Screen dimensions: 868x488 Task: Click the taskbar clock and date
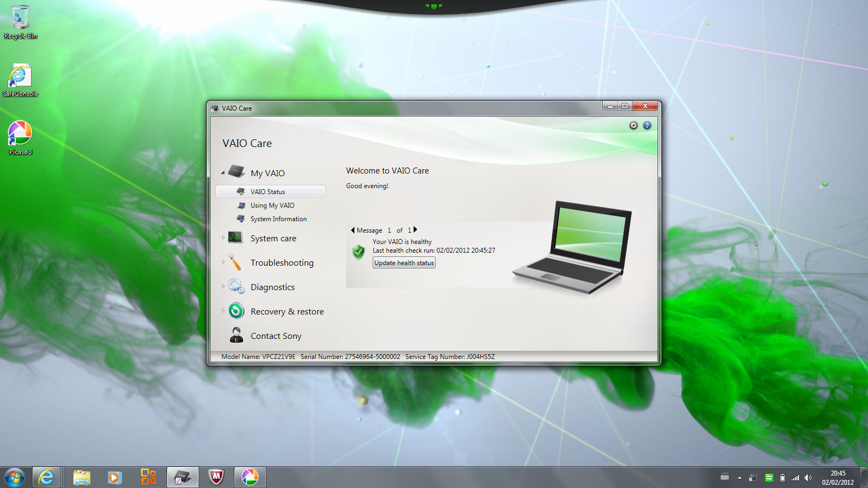click(838, 478)
